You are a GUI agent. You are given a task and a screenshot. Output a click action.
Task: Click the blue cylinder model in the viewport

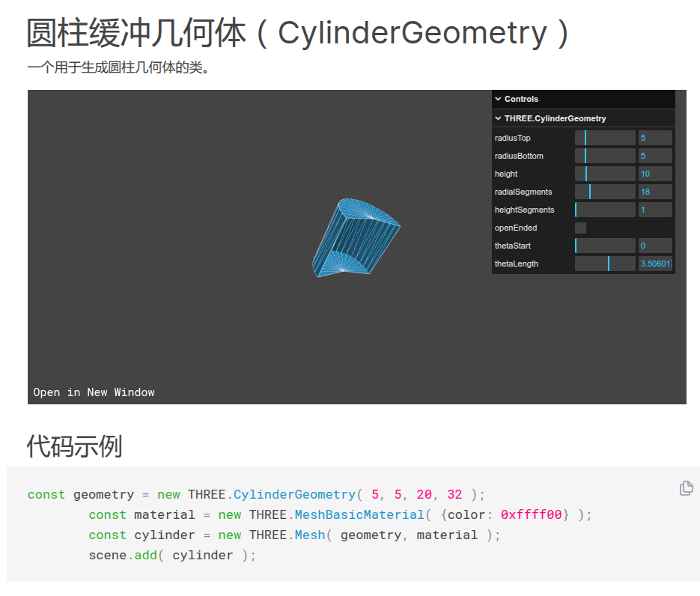(x=356, y=236)
